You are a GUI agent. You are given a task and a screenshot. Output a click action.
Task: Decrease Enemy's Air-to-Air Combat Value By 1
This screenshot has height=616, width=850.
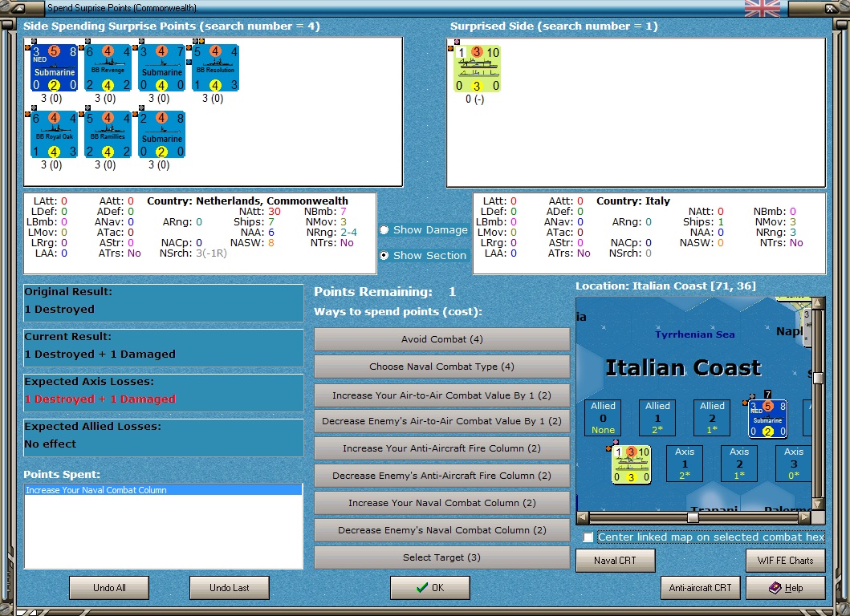point(441,421)
